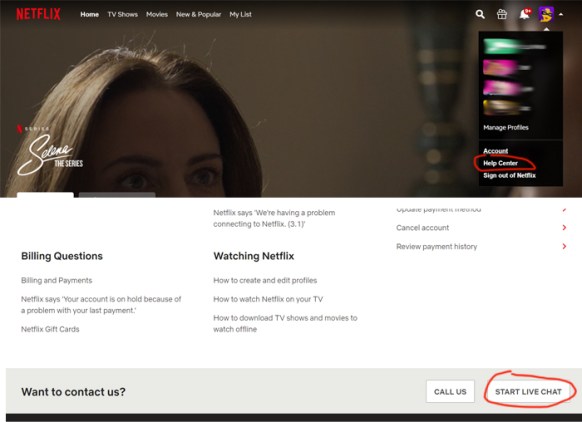Click the Netflix logo
The height and width of the screenshot is (422, 582).
(x=38, y=14)
